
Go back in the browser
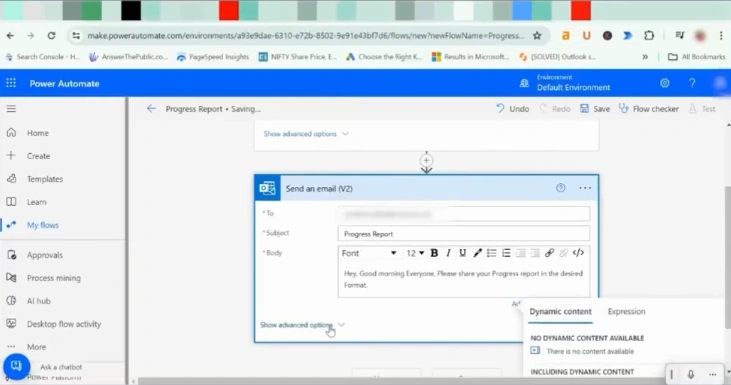point(10,35)
